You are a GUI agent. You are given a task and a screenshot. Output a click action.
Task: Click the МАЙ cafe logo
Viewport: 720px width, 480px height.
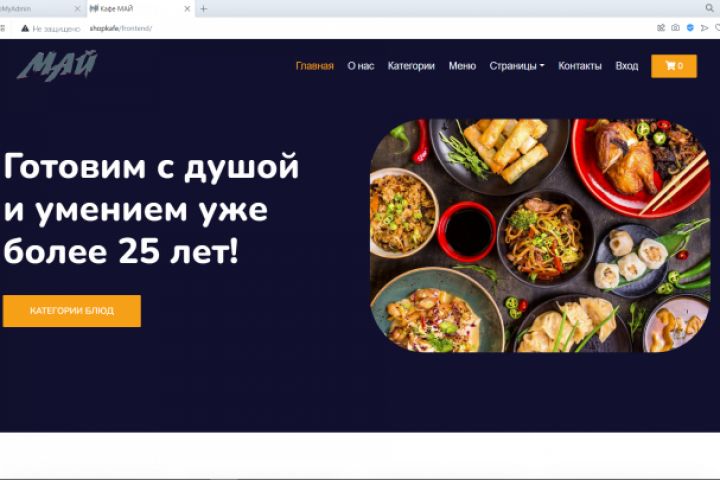point(57,66)
